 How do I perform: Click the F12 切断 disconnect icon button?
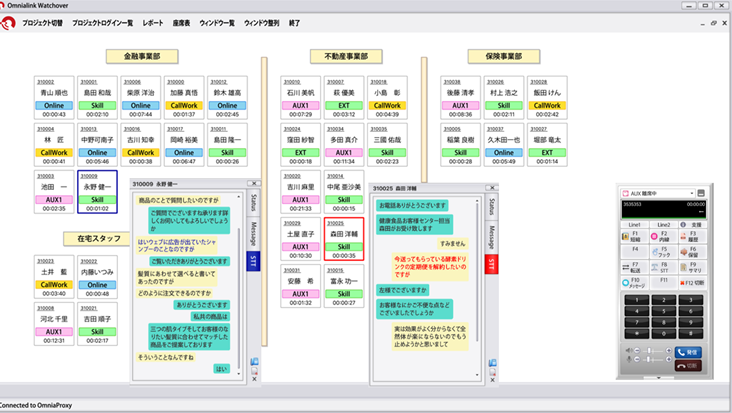click(x=692, y=283)
